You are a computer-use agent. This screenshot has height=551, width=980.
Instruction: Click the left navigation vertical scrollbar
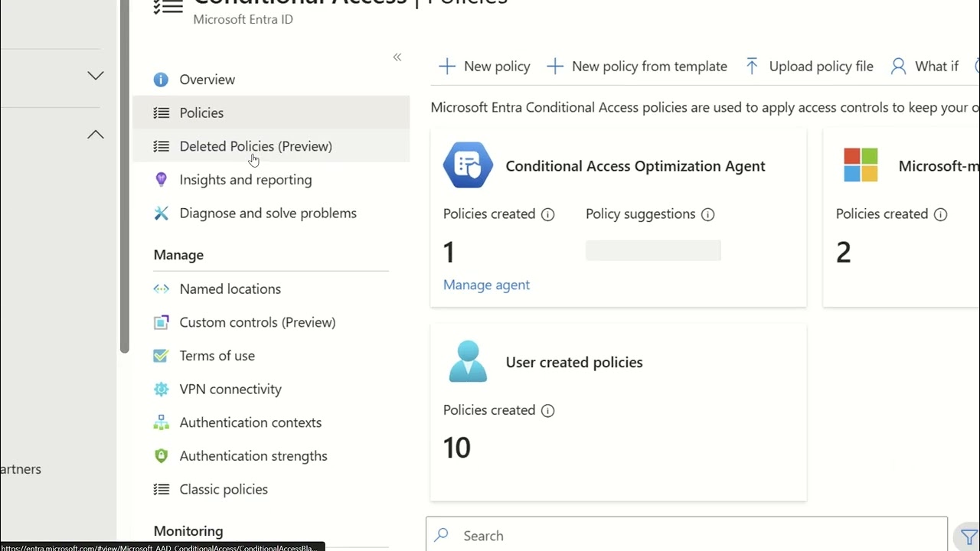click(x=125, y=176)
